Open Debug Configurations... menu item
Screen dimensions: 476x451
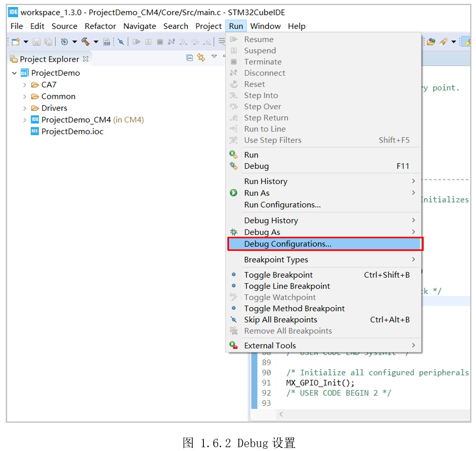[x=287, y=244]
